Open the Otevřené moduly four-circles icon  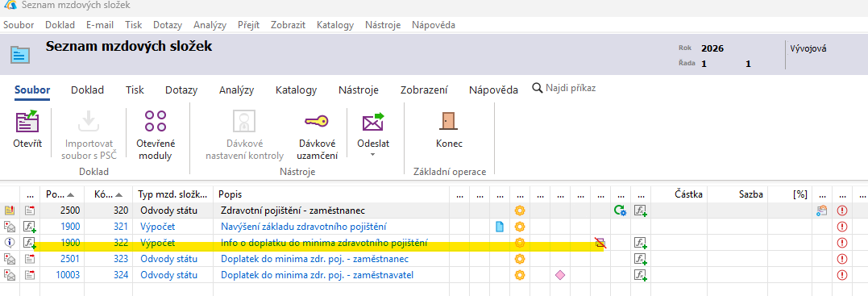coord(155,121)
